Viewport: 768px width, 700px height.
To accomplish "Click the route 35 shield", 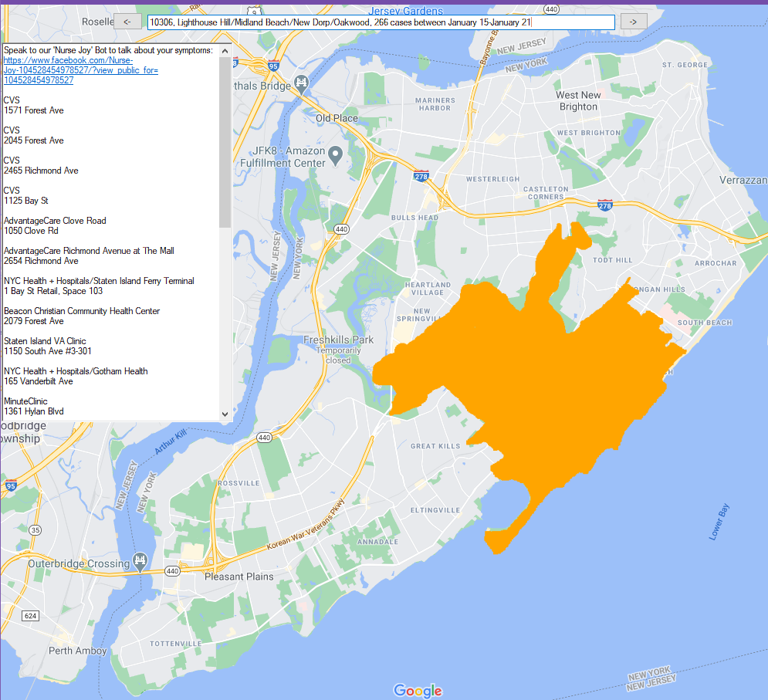I will 35,529.
